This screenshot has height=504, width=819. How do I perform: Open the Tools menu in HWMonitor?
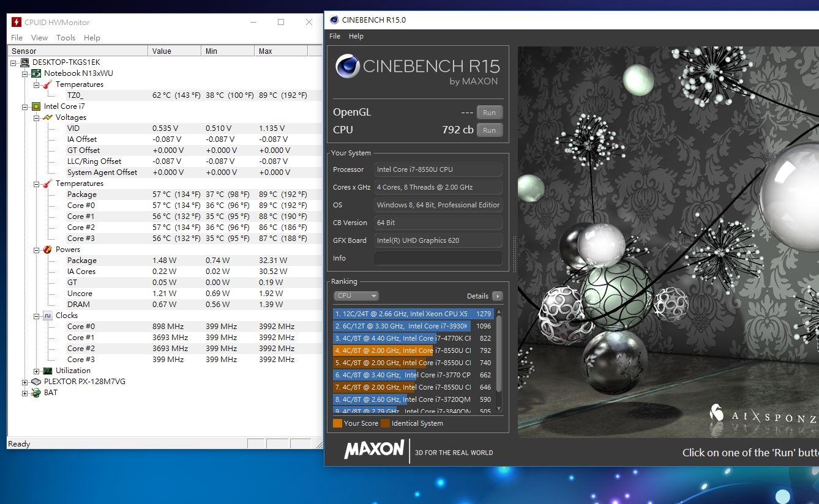coord(65,38)
